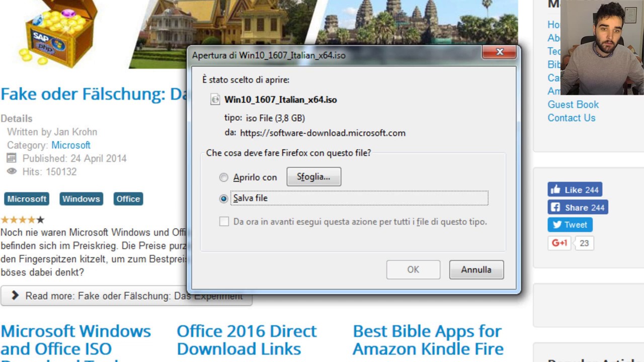Image resolution: width=644 pixels, height=362 pixels.
Task: Open 'Microsoft Windows and Office ISO' article
Action: coord(75,344)
